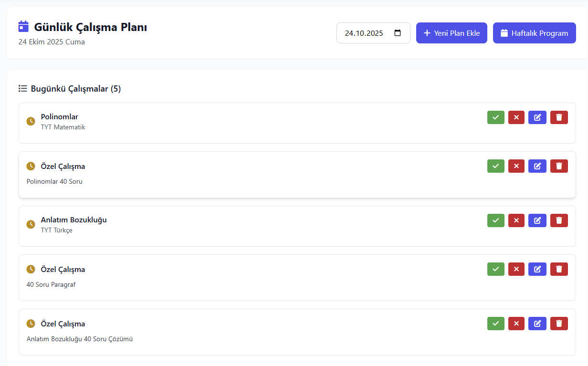The image size is (588, 366).
Task: Edit the Polinomlar TYT Matematik task
Action: point(537,117)
